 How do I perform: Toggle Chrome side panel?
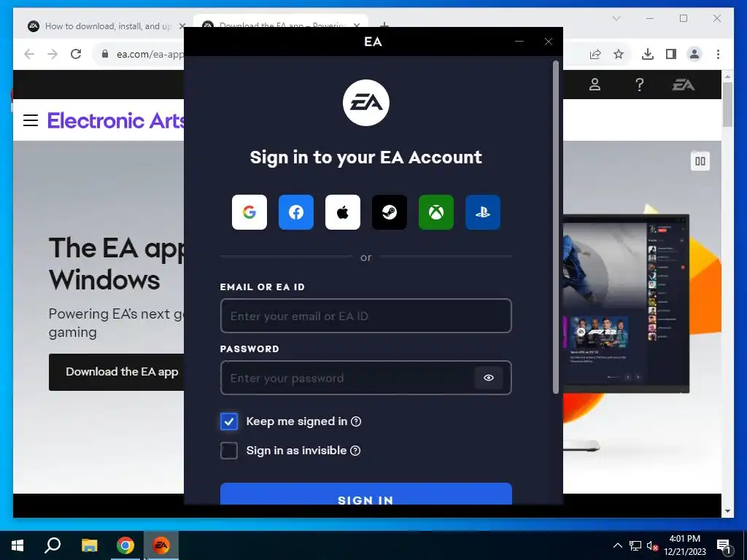[671, 54]
